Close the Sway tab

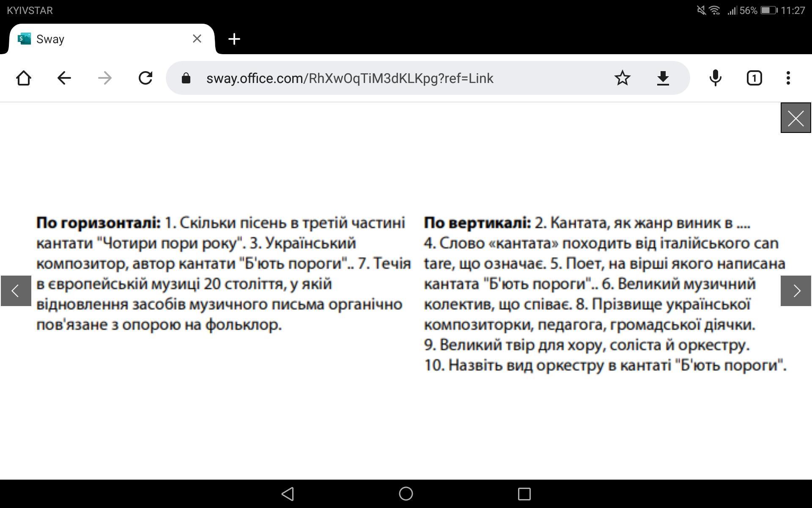(x=197, y=39)
